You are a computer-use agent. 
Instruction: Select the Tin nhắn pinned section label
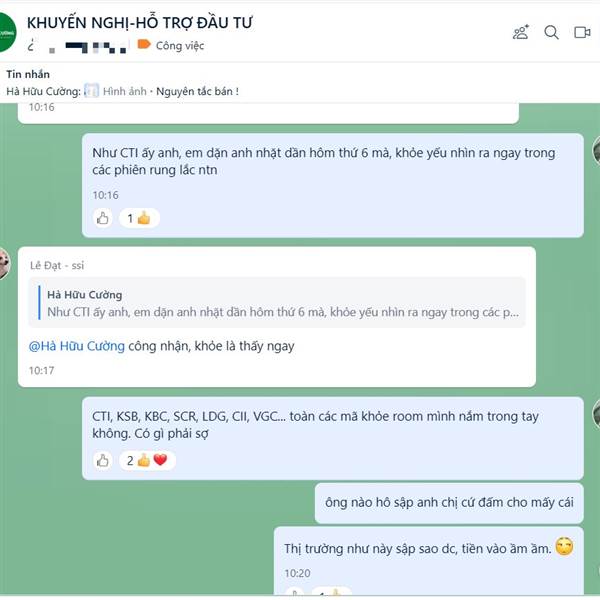pos(28,74)
